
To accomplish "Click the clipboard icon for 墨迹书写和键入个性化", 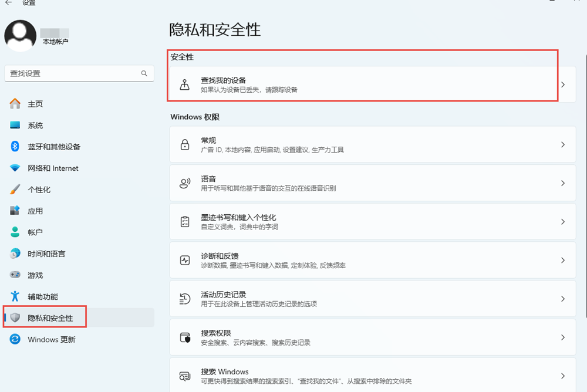I will pyautogui.click(x=184, y=222).
